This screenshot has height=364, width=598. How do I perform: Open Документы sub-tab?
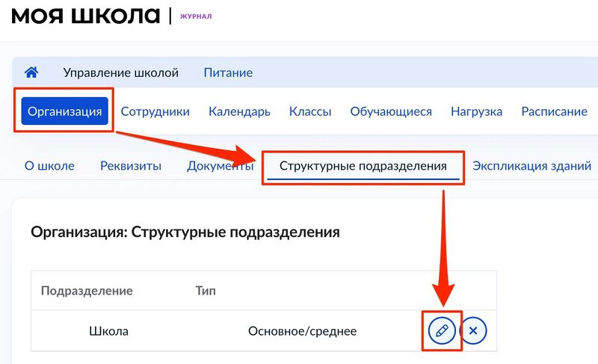(x=220, y=166)
